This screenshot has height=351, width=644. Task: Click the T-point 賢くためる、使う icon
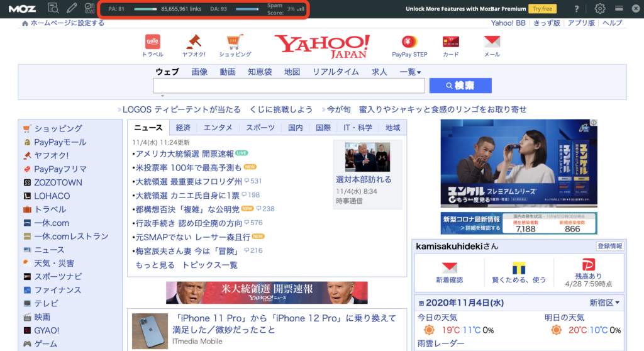[519, 268]
